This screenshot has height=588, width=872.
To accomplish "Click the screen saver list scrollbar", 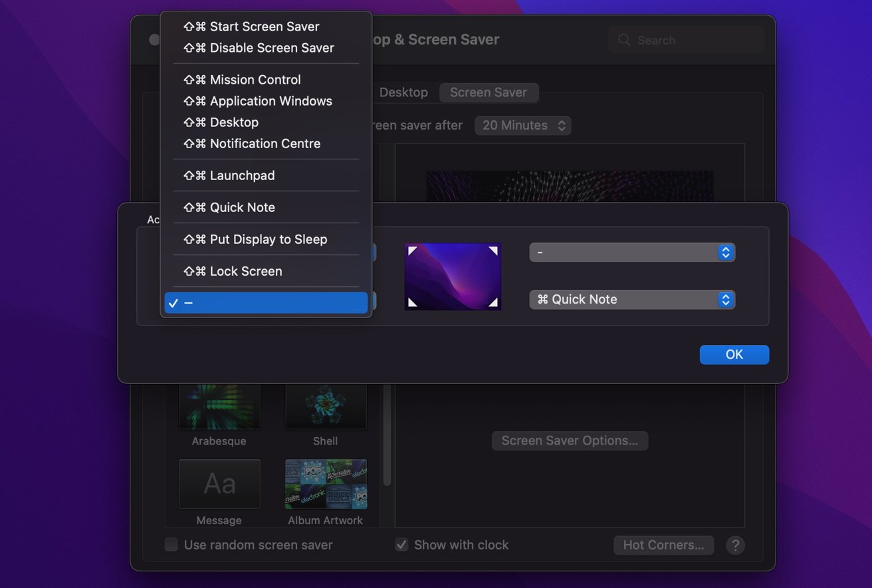I will (x=387, y=435).
